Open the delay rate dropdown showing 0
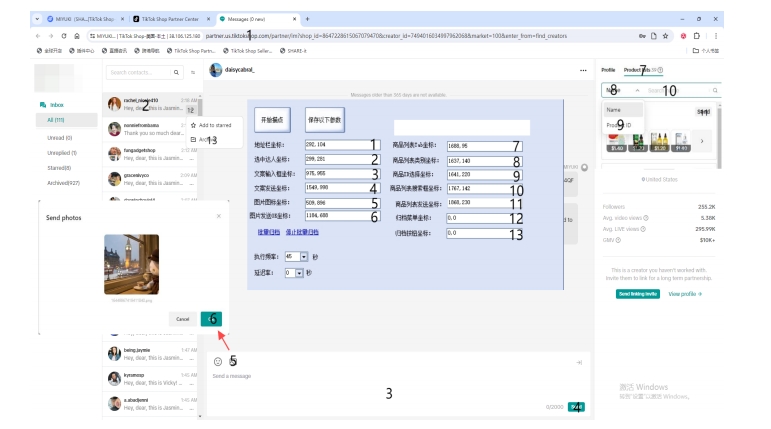Screen dimensions: 771x429 (299, 273)
